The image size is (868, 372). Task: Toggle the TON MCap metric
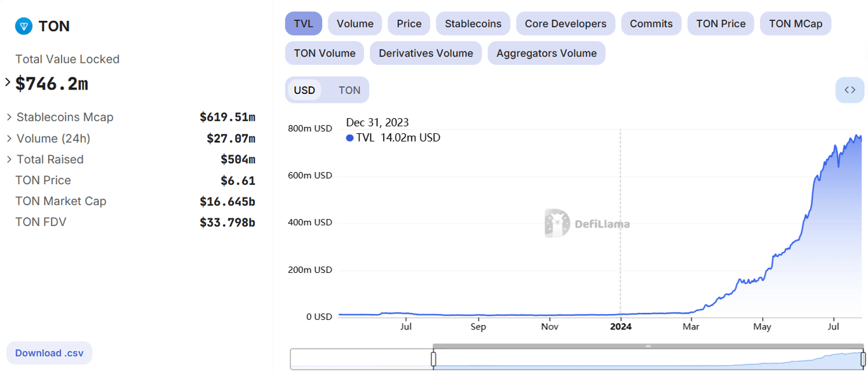point(796,23)
